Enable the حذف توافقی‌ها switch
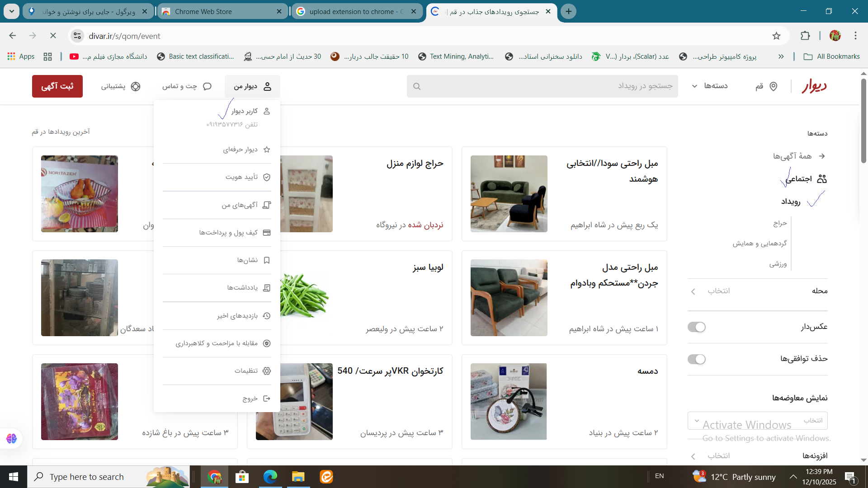Viewport: 868px width, 488px height. [x=696, y=359]
